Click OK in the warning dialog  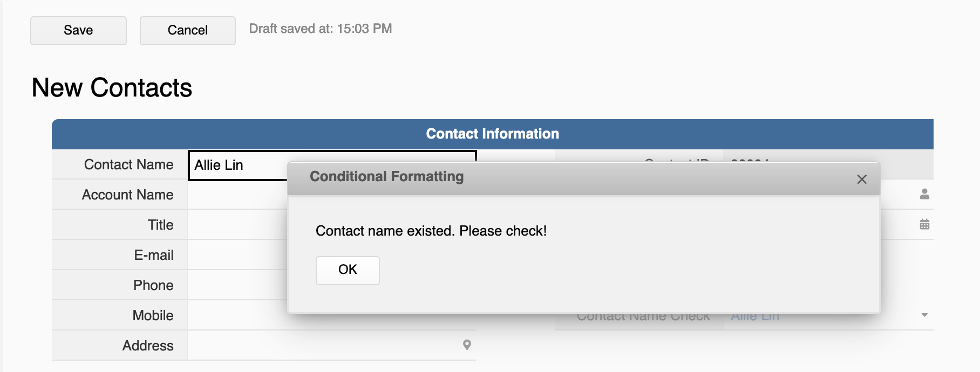(x=348, y=270)
